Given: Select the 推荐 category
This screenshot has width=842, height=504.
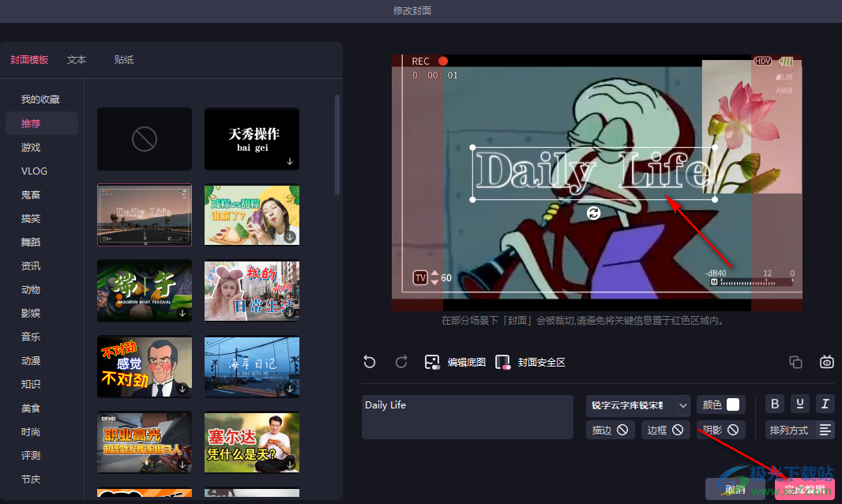Looking at the screenshot, I should (x=42, y=123).
